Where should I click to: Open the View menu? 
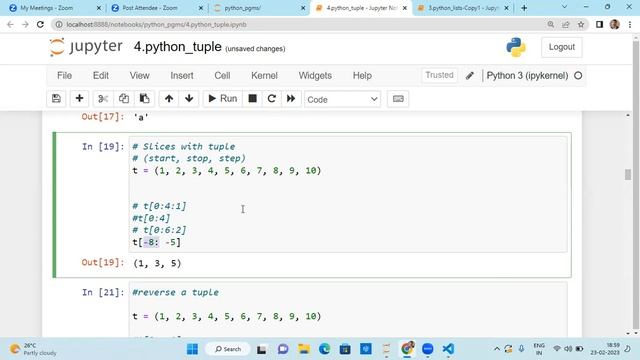pyautogui.click(x=140, y=76)
